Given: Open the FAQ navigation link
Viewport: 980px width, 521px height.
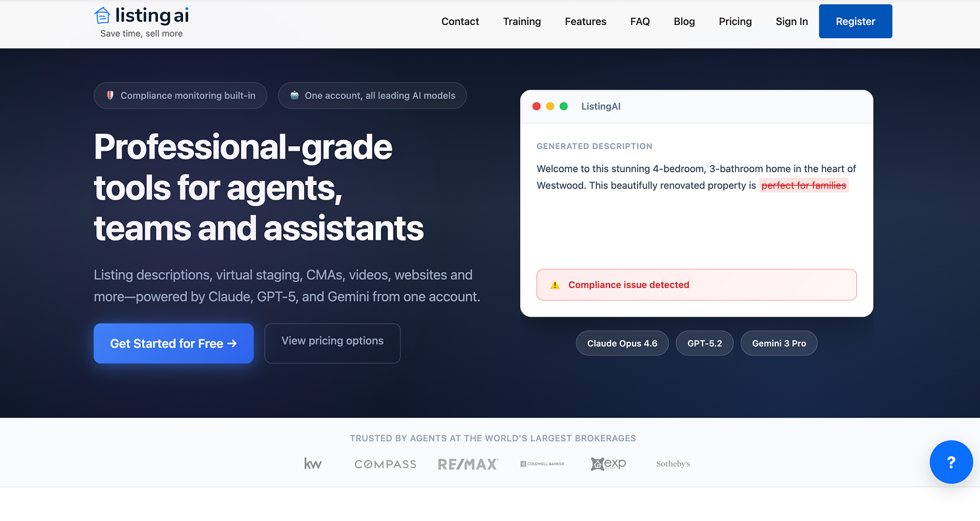Looking at the screenshot, I should point(640,21).
